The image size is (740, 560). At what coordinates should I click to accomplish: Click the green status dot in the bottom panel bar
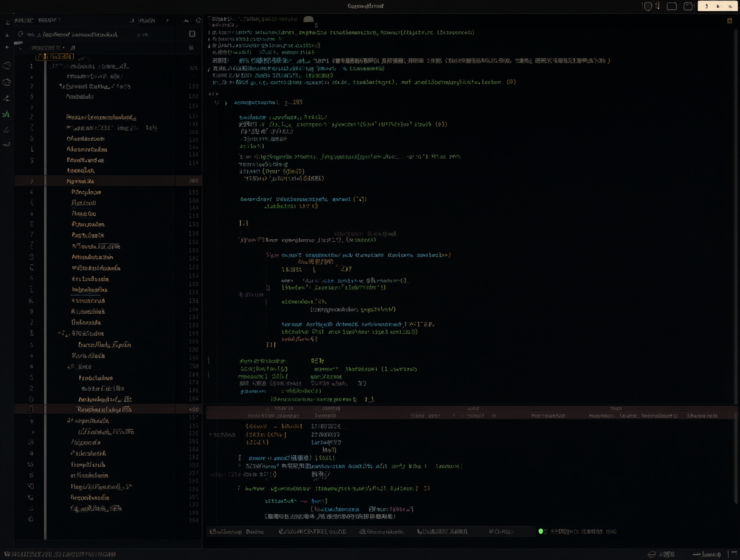tap(541, 531)
